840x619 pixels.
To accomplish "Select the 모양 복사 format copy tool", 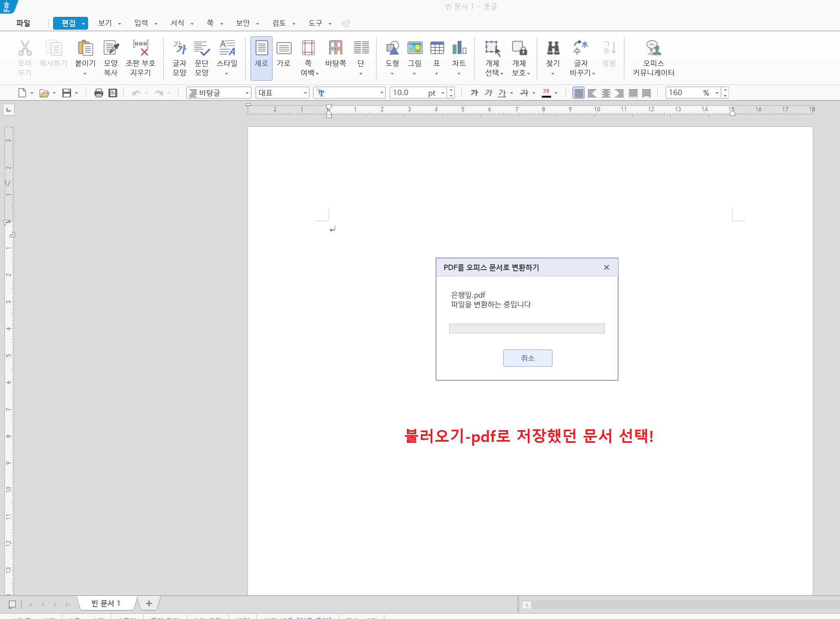I will pos(111,49).
